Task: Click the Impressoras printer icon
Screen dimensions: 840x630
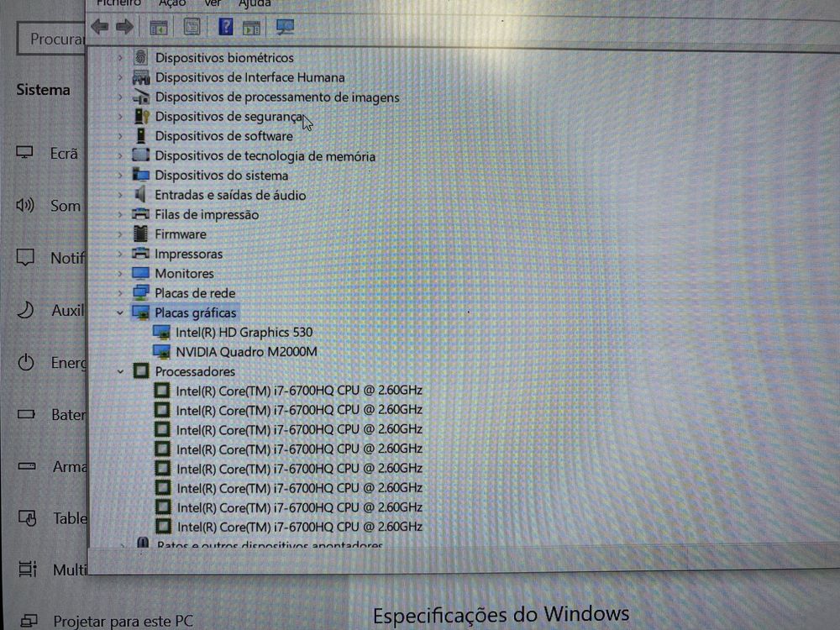Action: (x=140, y=253)
